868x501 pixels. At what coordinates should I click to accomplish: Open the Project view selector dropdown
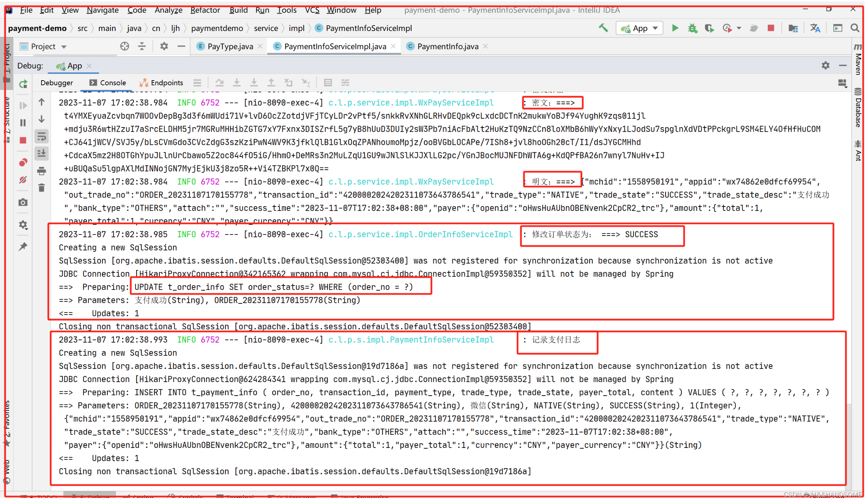(64, 46)
